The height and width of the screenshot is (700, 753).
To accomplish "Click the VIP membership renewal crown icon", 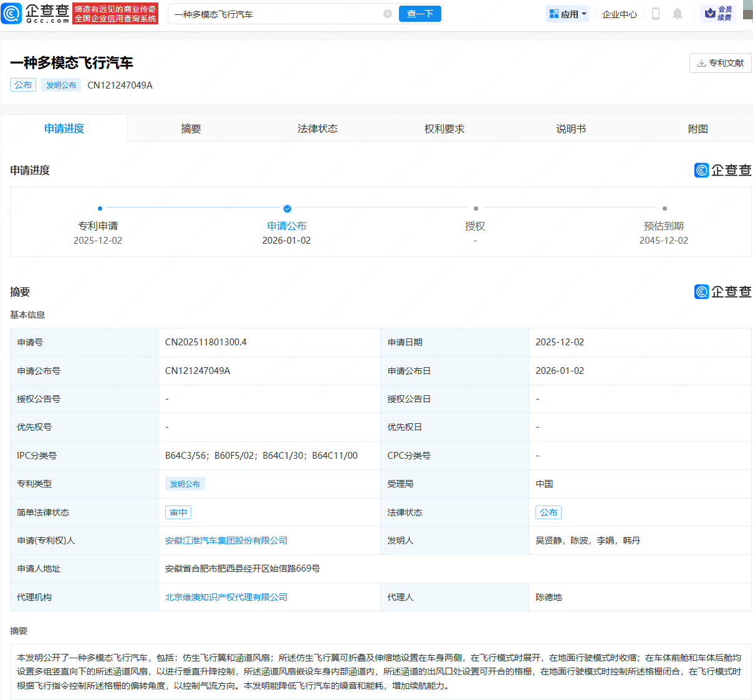I will (710, 14).
